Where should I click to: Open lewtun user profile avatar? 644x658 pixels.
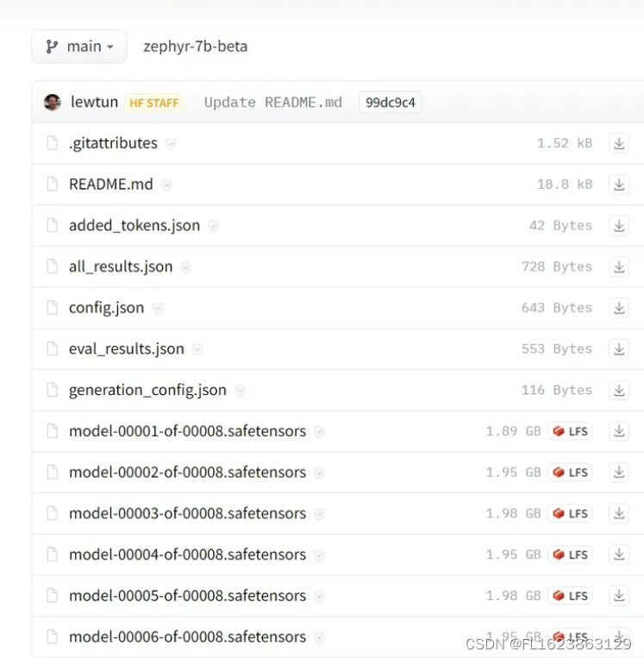pos(53,102)
